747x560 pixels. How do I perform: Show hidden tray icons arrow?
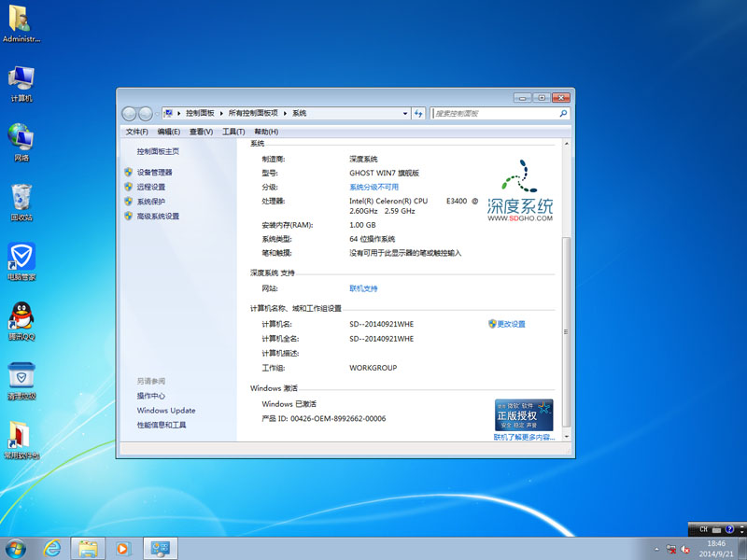[657, 549]
